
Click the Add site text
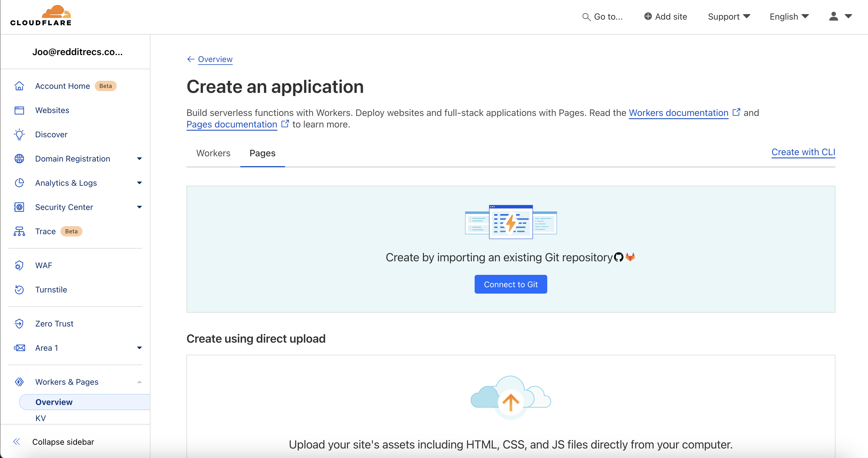671,16
